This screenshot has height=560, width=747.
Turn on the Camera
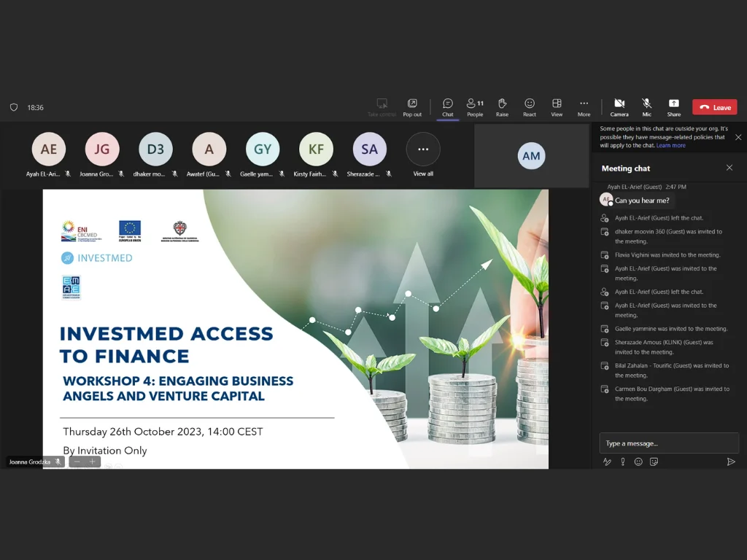pos(619,106)
